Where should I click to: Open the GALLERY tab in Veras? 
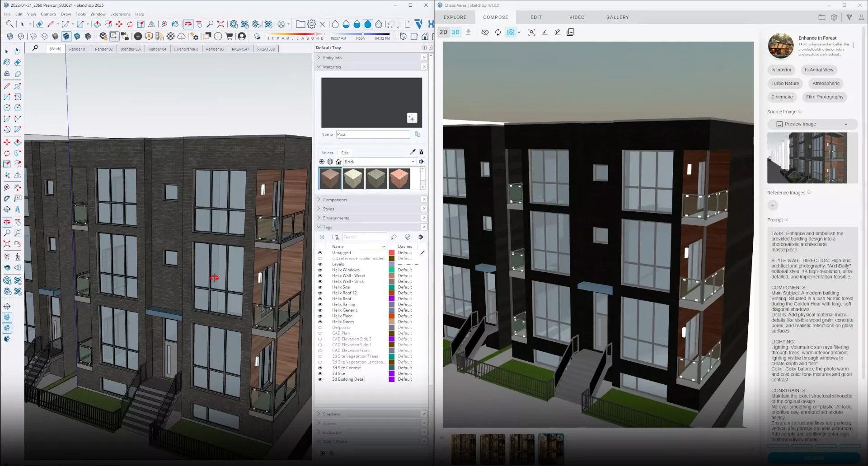point(617,17)
